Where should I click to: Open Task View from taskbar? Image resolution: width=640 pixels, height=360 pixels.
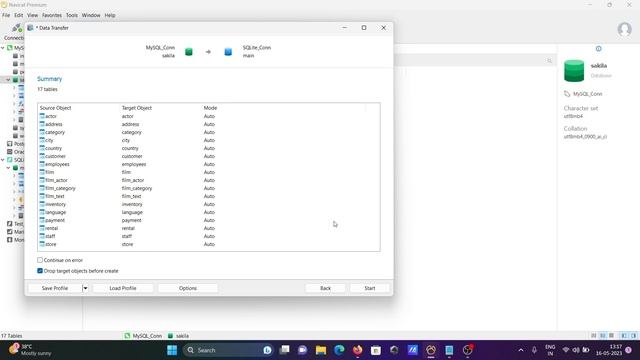pos(284,350)
